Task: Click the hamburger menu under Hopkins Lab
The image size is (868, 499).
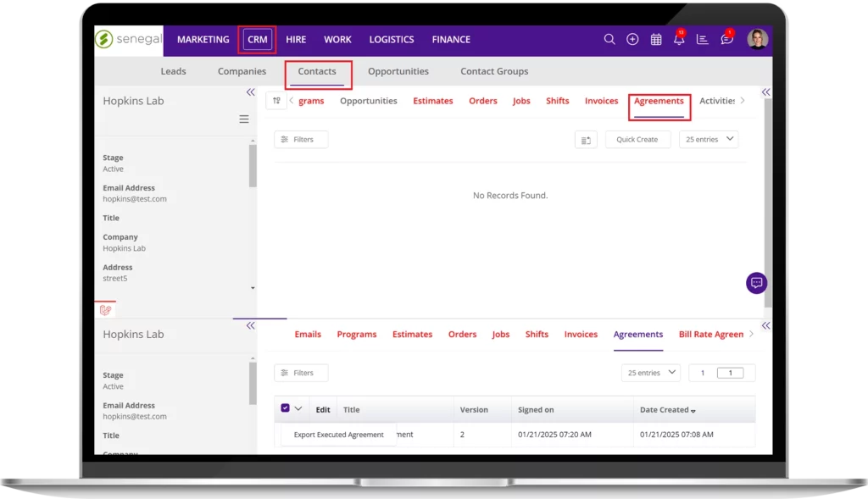Action: click(x=244, y=119)
